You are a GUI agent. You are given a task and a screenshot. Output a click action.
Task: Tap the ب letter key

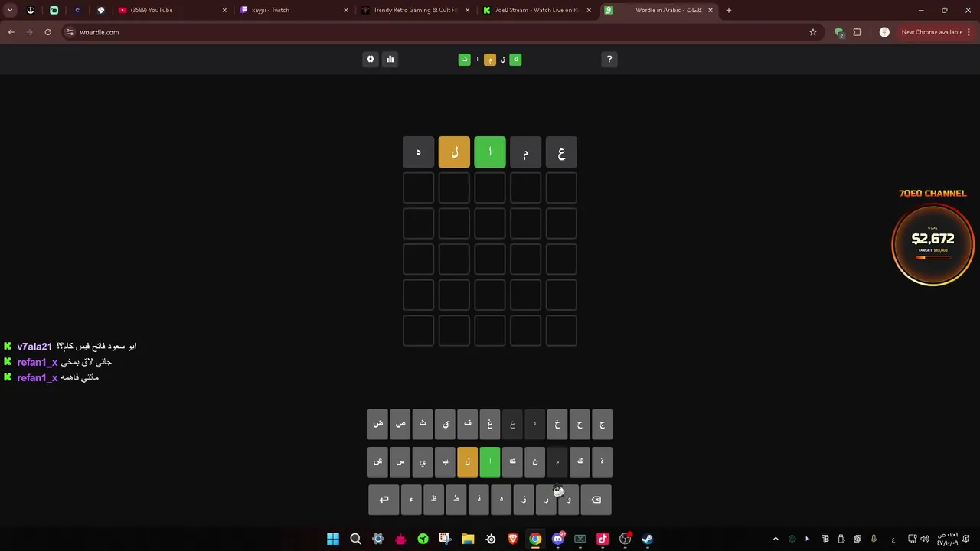point(445,461)
